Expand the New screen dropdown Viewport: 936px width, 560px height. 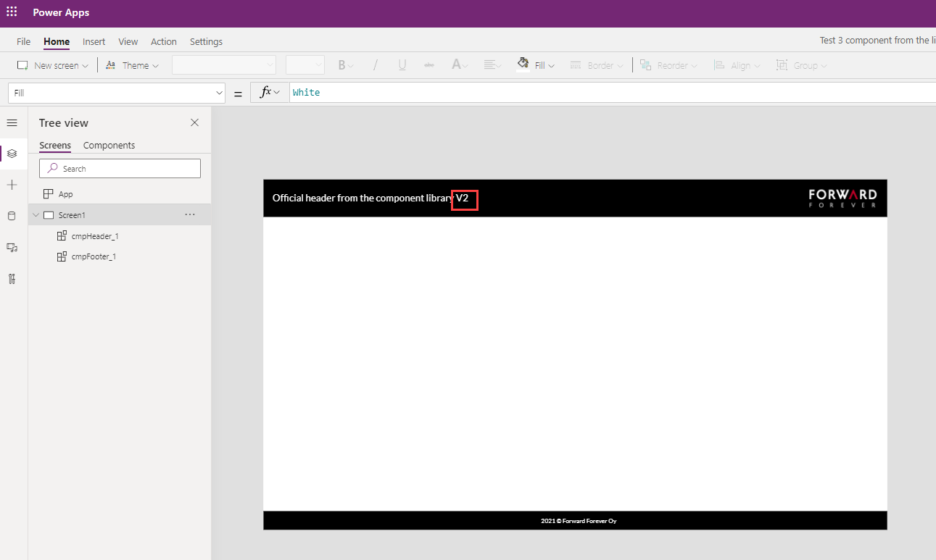click(53, 65)
